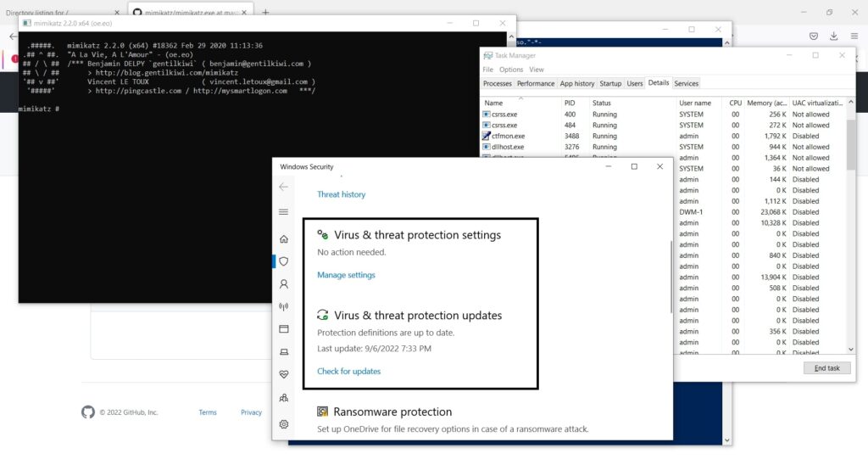Select dllhost.exe PID 3276 row
The height and width of the screenshot is (465, 868).
point(663,147)
